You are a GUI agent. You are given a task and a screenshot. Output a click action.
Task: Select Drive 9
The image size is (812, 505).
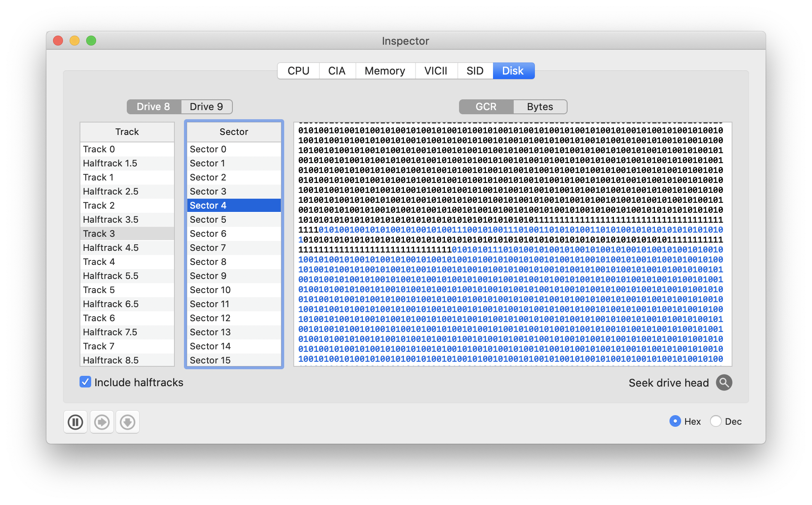pos(206,107)
